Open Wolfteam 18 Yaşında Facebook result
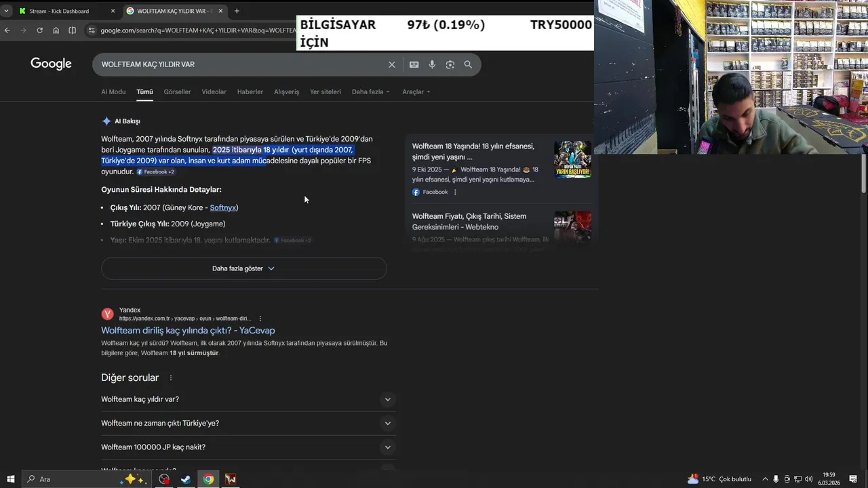 click(473, 151)
